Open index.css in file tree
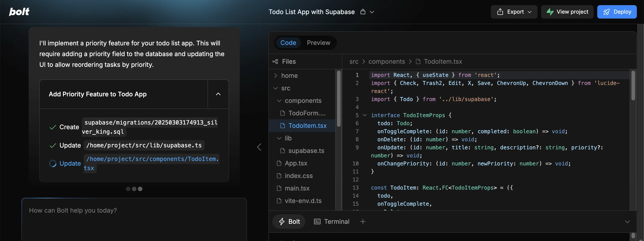This screenshot has height=241, width=644. click(302, 175)
